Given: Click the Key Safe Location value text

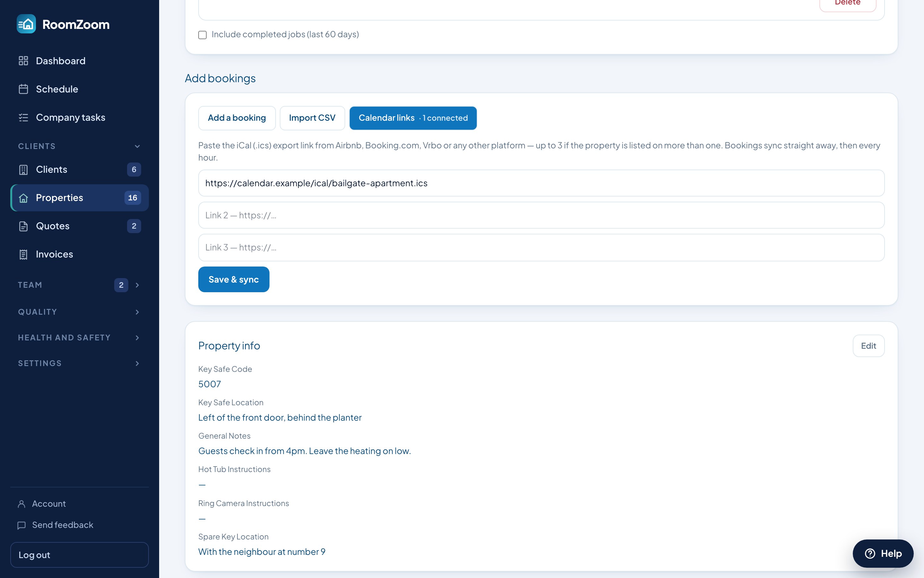Looking at the screenshot, I should [279, 417].
